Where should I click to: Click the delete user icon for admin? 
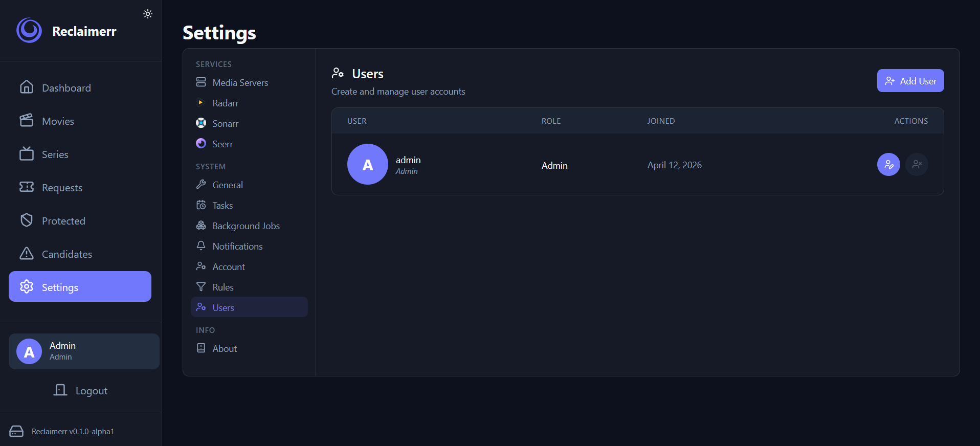tap(917, 164)
